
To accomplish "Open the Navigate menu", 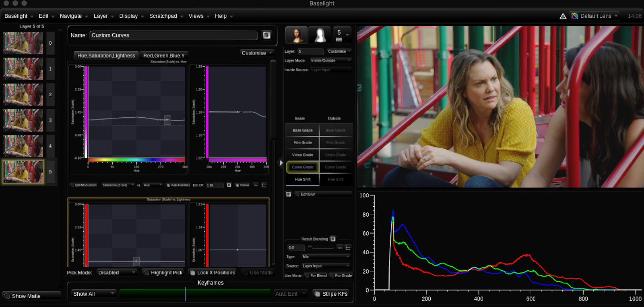I will [74, 16].
